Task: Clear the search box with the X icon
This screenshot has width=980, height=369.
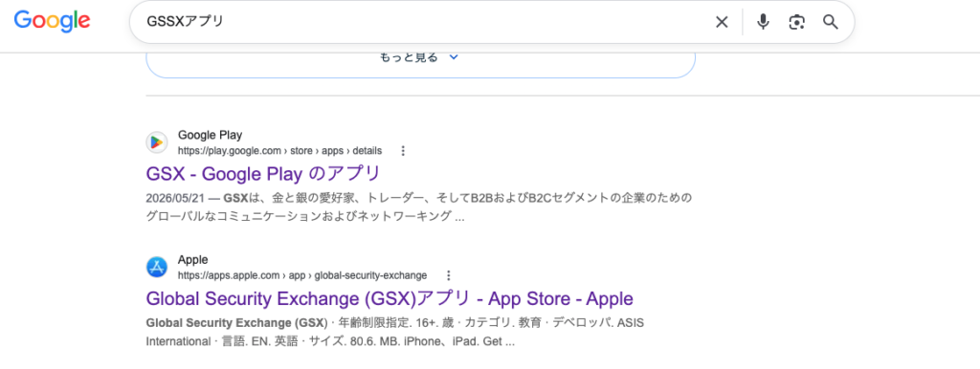Action: 722,22
